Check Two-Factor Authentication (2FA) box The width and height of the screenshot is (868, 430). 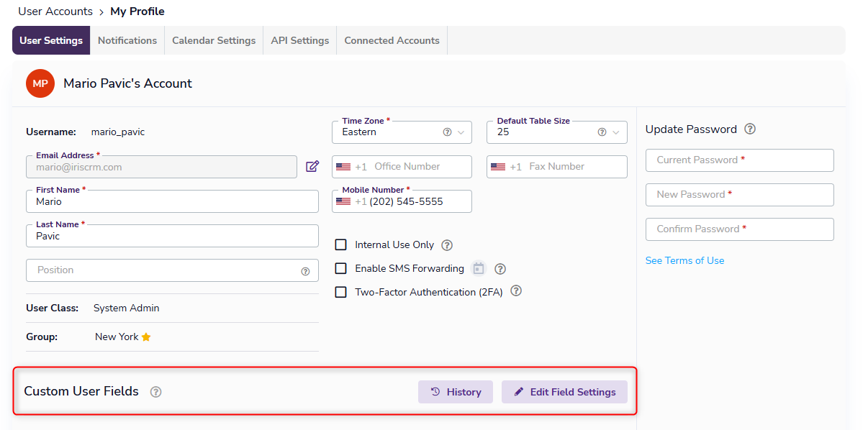point(341,292)
